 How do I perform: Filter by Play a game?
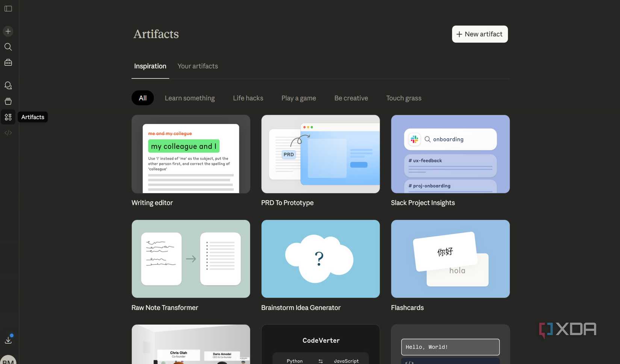pyautogui.click(x=299, y=98)
